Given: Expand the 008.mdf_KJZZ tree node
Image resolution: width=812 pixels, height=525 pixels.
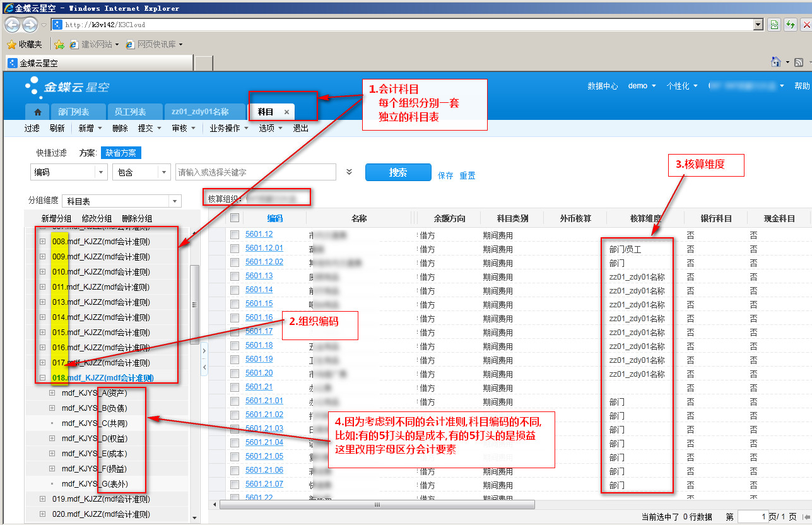Looking at the screenshot, I should coord(42,241).
